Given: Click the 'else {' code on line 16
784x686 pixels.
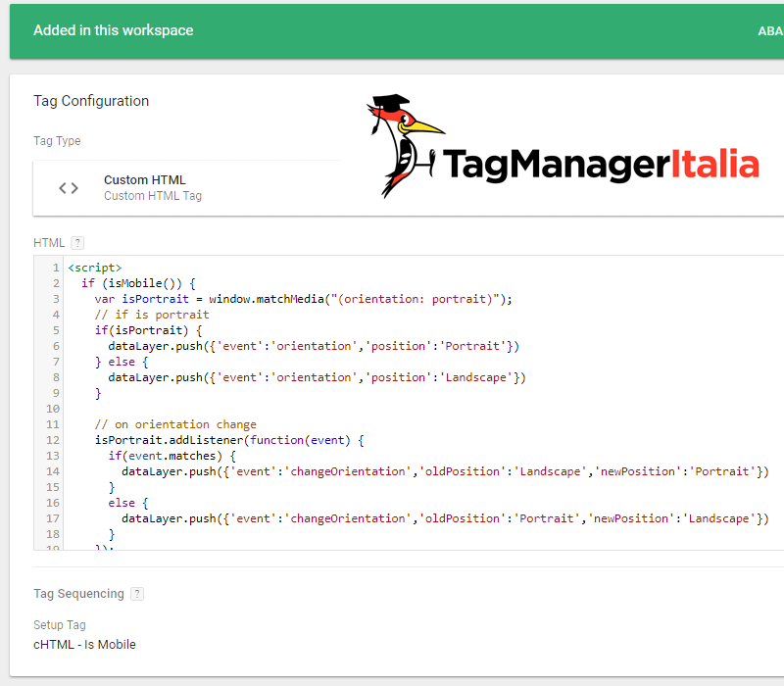Looking at the screenshot, I should tap(128, 503).
